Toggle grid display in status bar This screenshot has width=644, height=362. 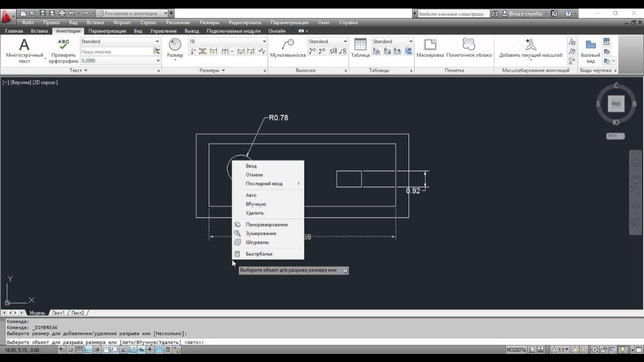tap(79, 350)
